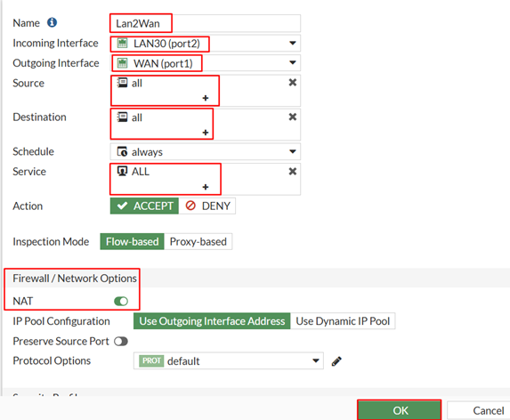
Task: Click the Name field containing Lan2Wan
Action: click(206, 23)
